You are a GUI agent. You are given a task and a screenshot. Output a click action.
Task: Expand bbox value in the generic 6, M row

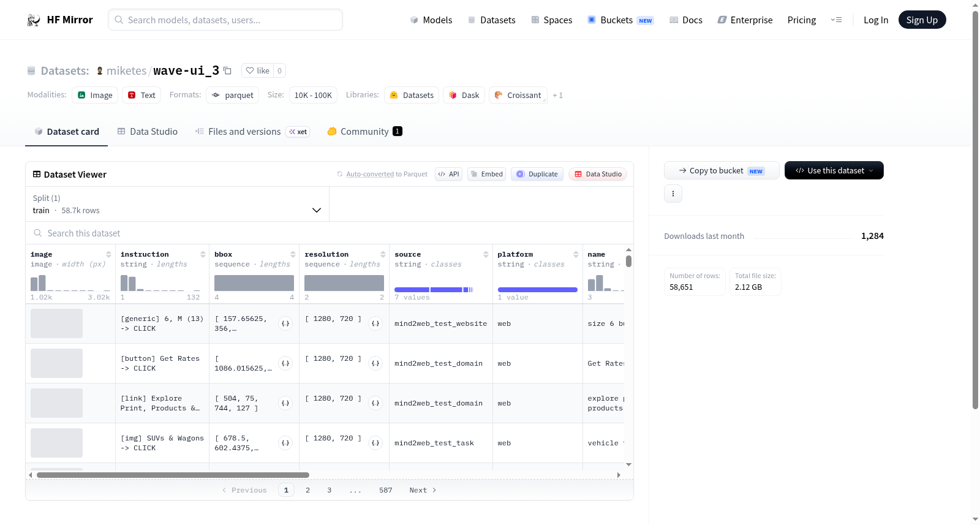pyautogui.click(x=285, y=323)
